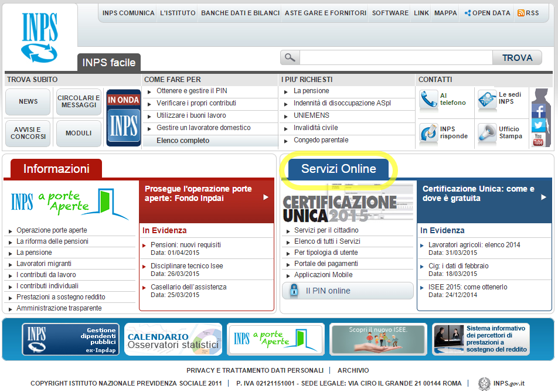Open Ottenere e gestire il PIN
This screenshot has height=392, width=558.
(192, 91)
